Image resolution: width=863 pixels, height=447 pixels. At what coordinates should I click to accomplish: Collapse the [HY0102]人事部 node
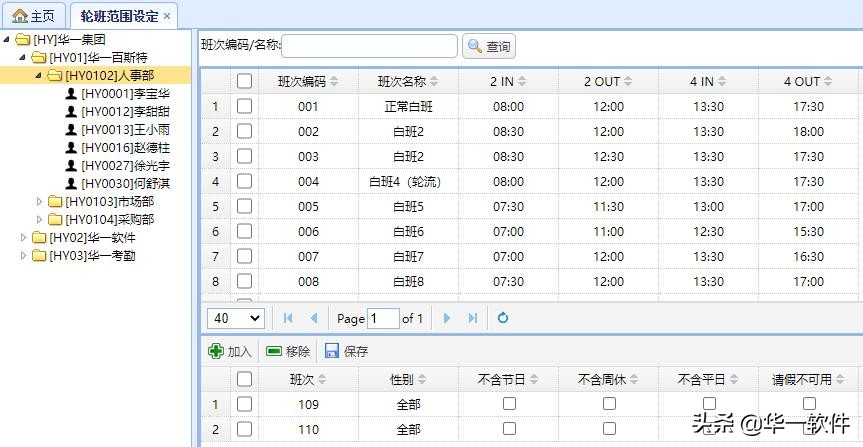point(38,75)
